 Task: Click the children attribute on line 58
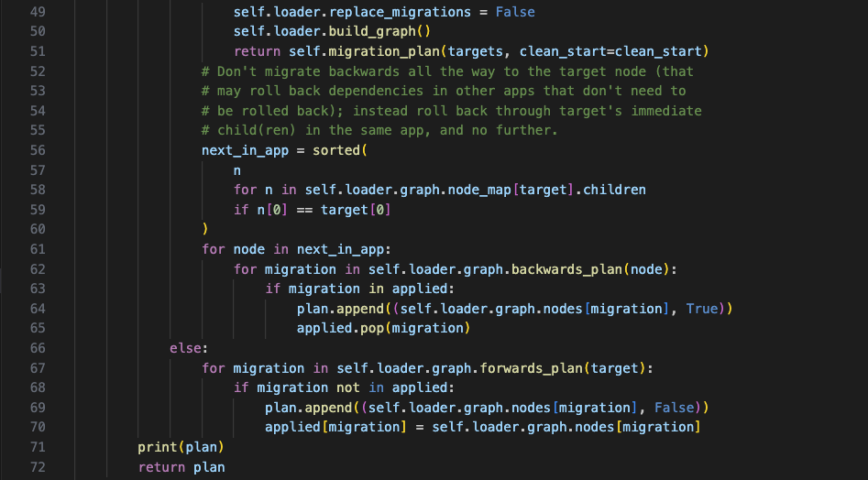click(614, 191)
